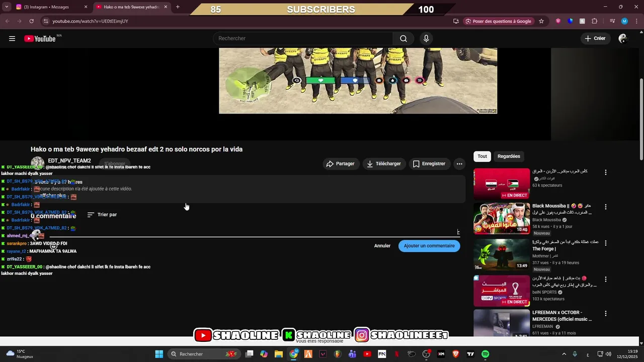Click the pink shield extension icon
This screenshot has width=644, height=362.
(x=558, y=21)
